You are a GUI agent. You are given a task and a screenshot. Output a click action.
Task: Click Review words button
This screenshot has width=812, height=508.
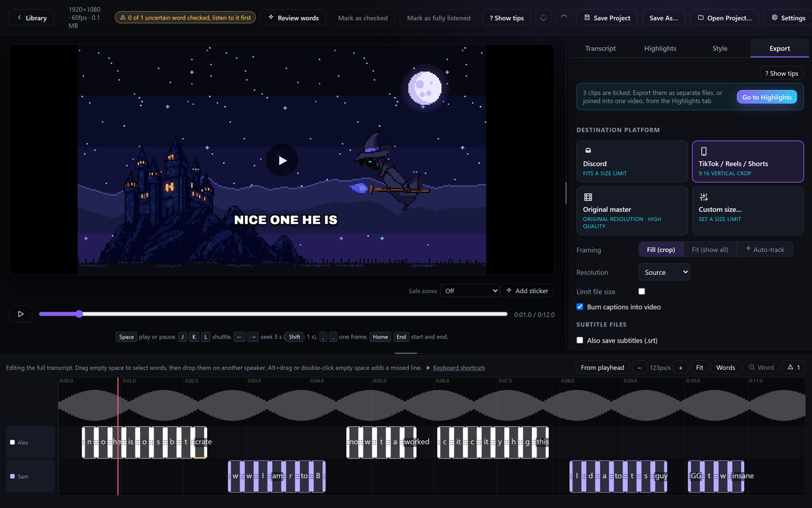click(x=293, y=18)
